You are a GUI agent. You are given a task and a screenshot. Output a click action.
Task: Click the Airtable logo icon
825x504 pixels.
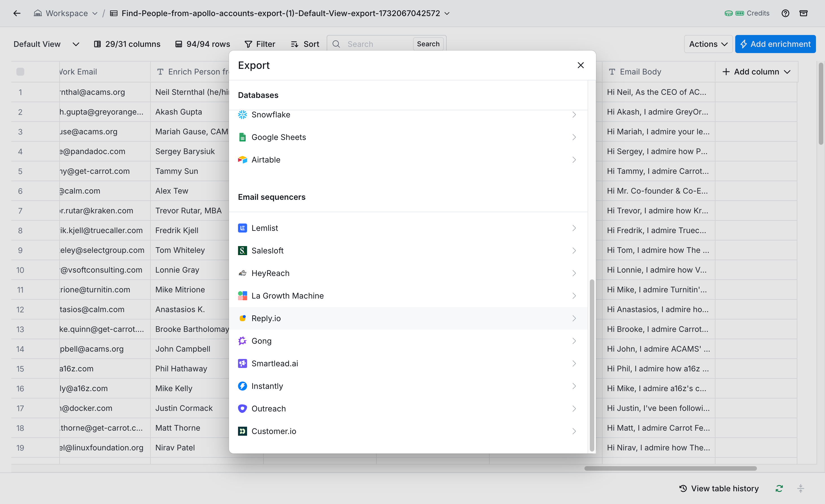243,160
